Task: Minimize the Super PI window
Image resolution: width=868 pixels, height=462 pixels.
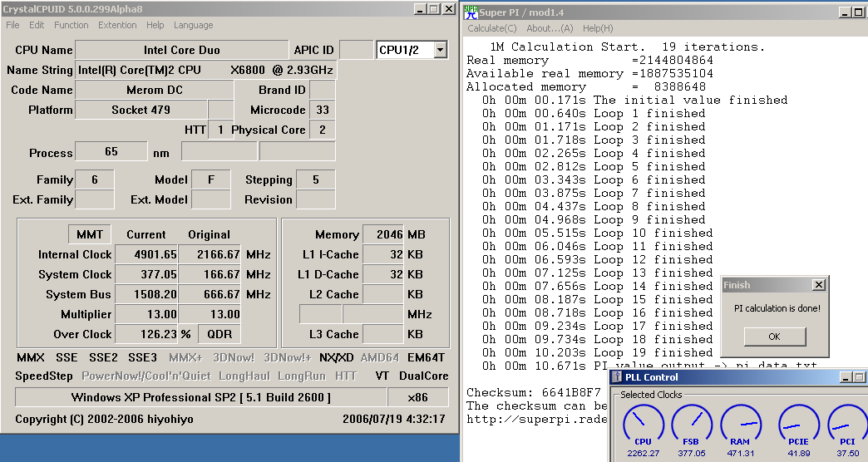Action: 845,12
